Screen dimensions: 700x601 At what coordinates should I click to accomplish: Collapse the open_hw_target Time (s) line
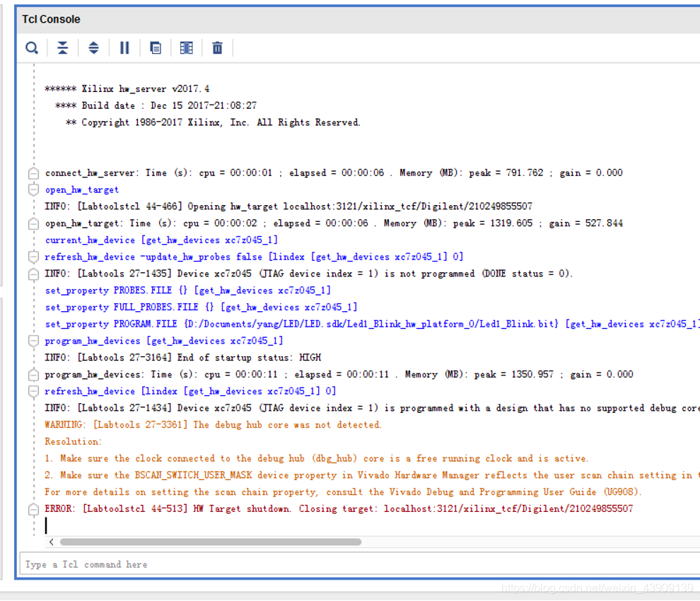click(x=33, y=223)
